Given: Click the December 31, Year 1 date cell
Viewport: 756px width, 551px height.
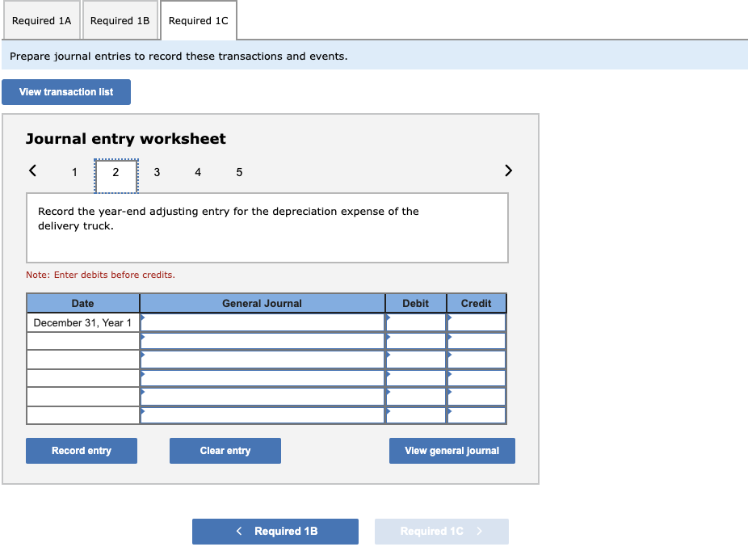Looking at the screenshot, I should click(83, 323).
